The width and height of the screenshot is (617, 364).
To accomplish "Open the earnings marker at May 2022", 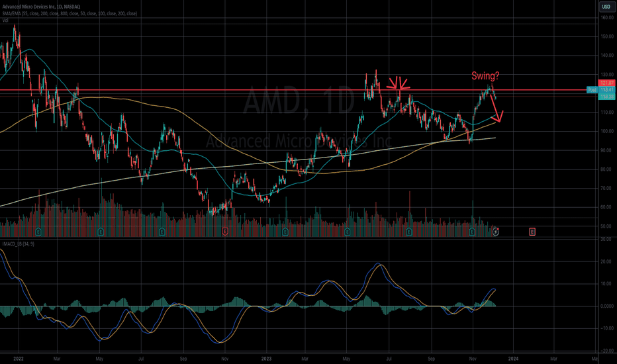I will [x=101, y=232].
